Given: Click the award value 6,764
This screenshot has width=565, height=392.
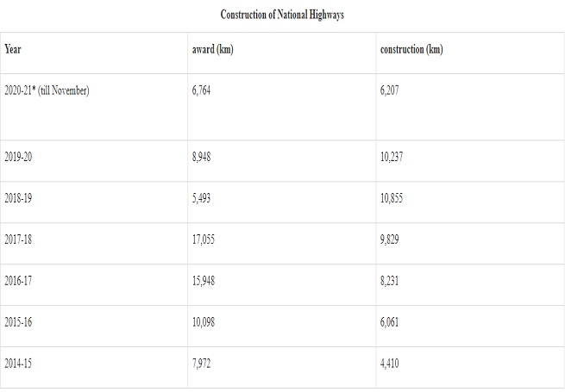Looking at the screenshot, I should [x=202, y=90].
